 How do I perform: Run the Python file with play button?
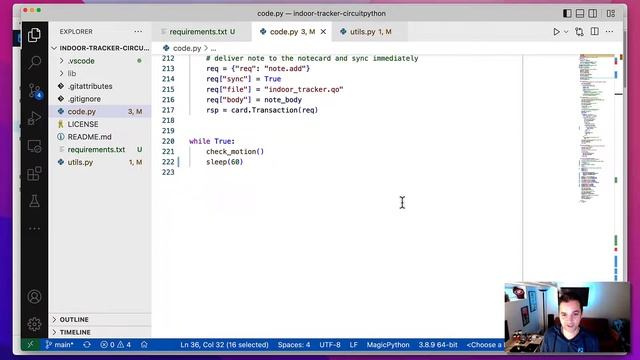click(556, 32)
